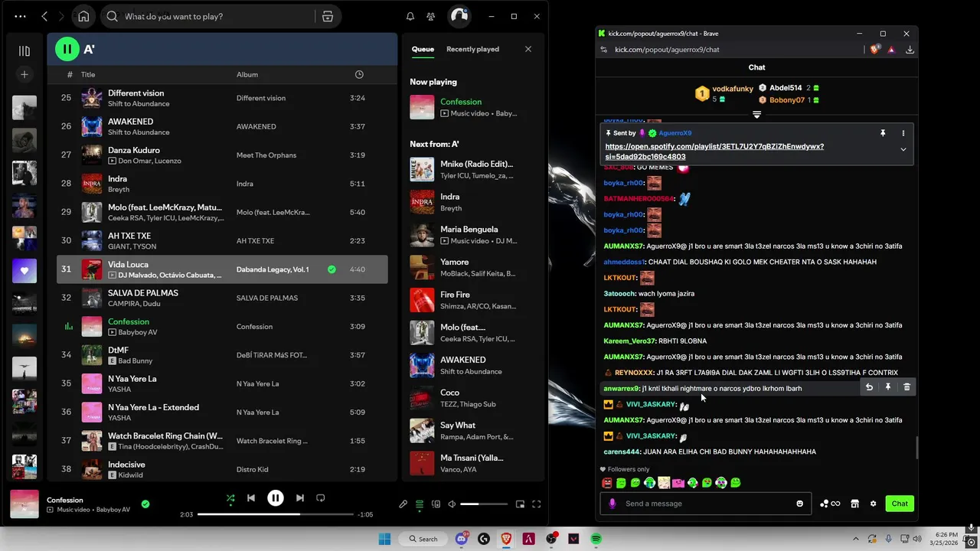The height and width of the screenshot is (551, 980).
Task: Reply to anwarrex9 message icon
Action: pos(869,387)
